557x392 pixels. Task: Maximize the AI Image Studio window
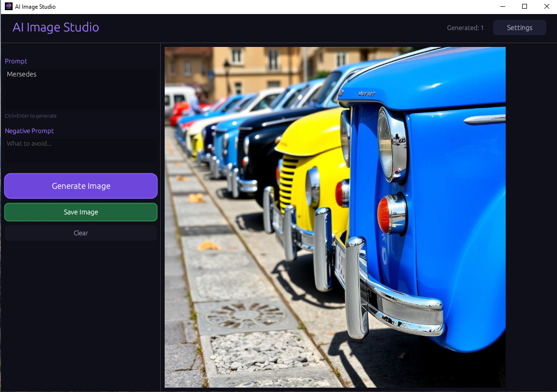pyautogui.click(x=525, y=6)
